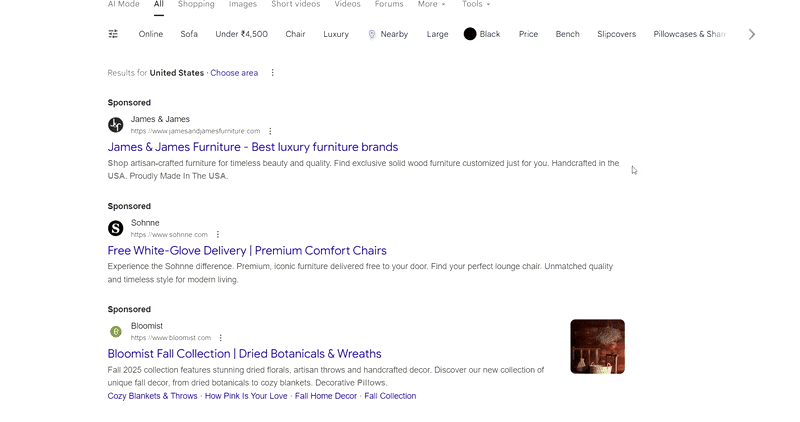800x422 pixels.
Task: Select the Black color filter chip
Action: [482, 34]
